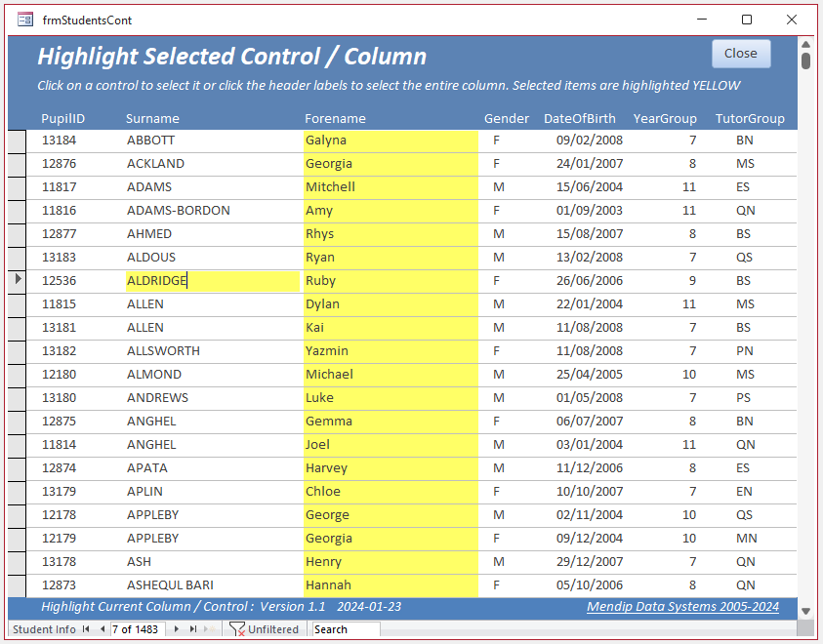Click the record number box '7 of 1483'
Viewport: 823px width, 644px height.
click(x=138, y=628)
